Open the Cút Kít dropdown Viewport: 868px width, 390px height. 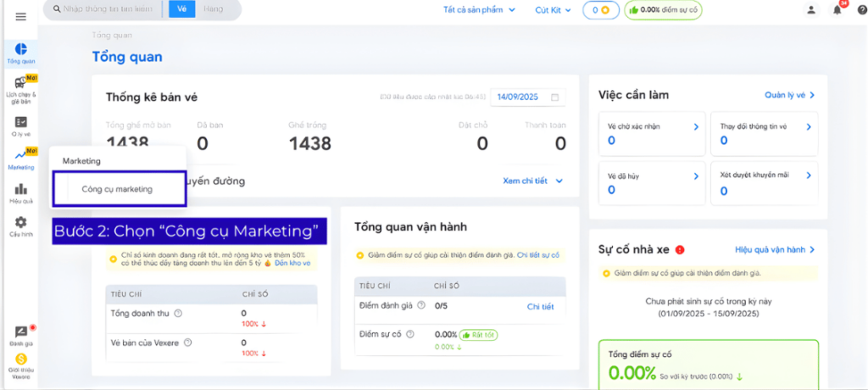click(x=553, y=10)
